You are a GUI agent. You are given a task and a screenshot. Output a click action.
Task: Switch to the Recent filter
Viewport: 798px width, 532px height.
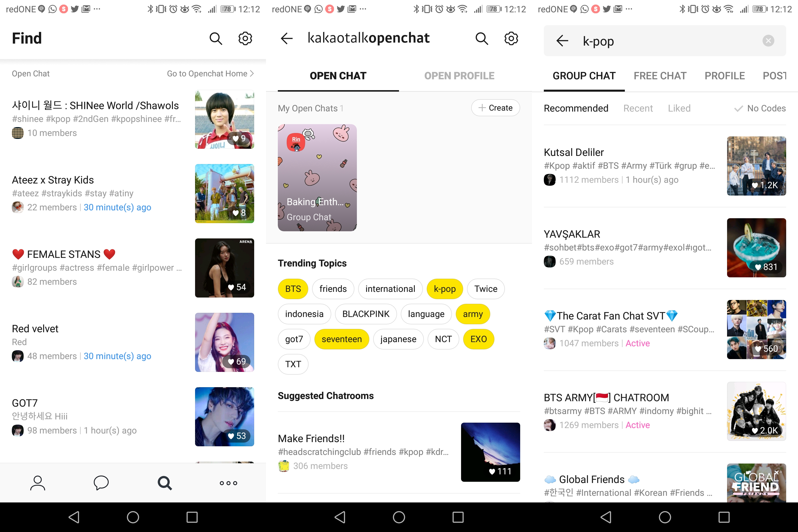(638, 108)
